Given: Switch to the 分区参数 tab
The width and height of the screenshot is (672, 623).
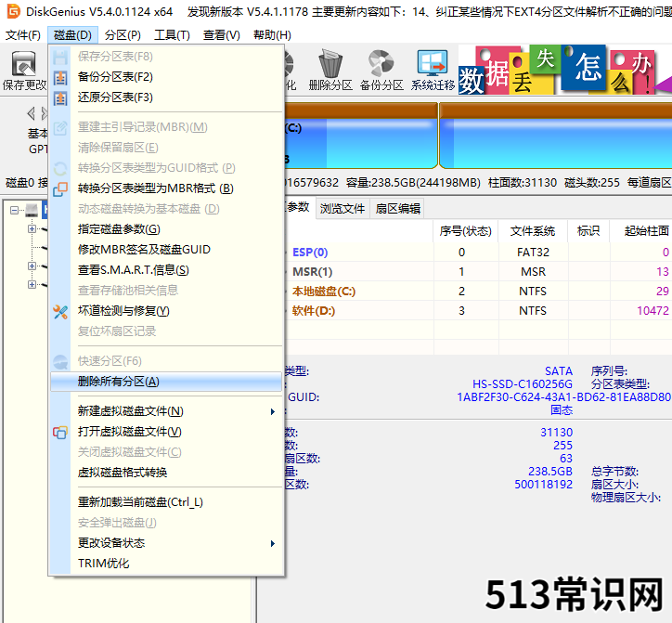Looking at the screenshot, I should [x=299, y=208].
